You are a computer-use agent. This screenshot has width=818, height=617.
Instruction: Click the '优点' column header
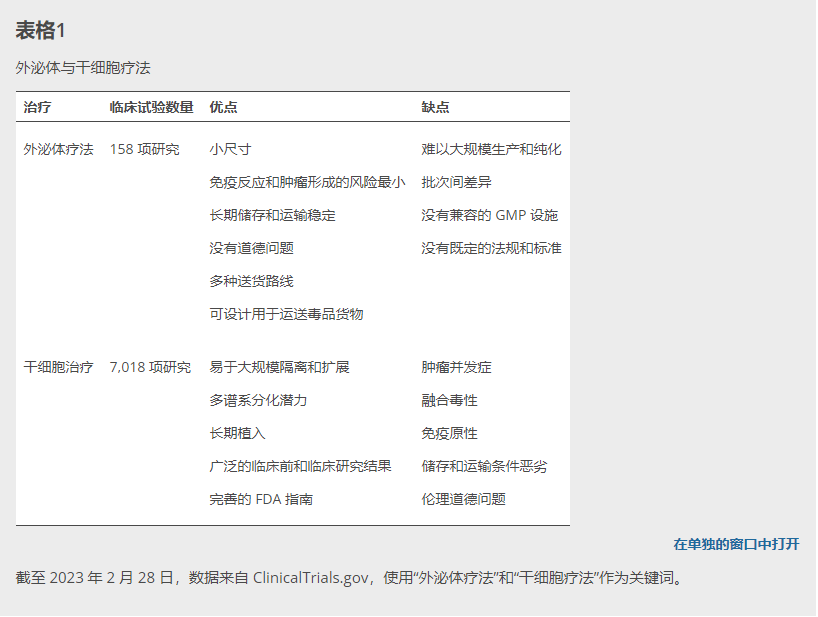coord(223,107)
